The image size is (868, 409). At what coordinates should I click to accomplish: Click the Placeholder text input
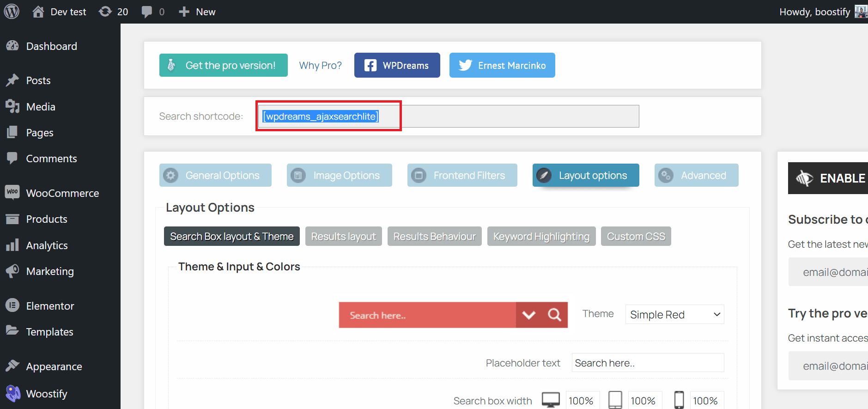pos(648,363)
